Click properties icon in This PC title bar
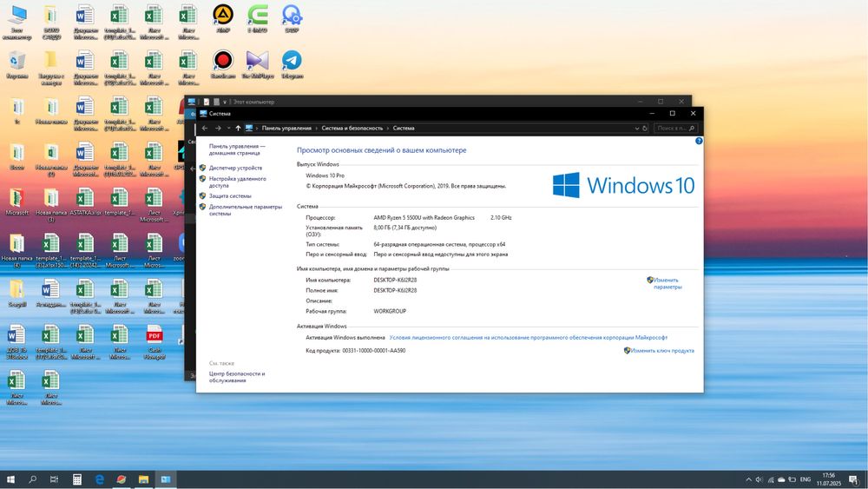Screen dimensions: 868x489 (x=207, y=102)
